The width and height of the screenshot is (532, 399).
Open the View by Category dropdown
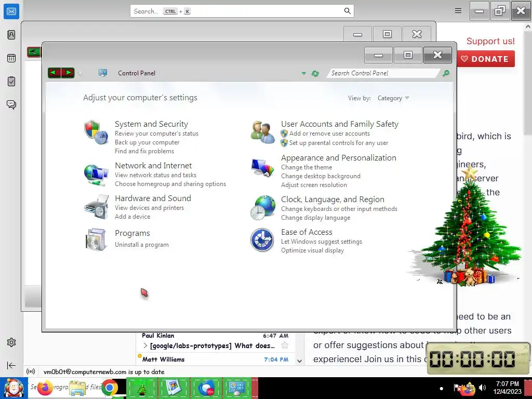click(393, 98)
